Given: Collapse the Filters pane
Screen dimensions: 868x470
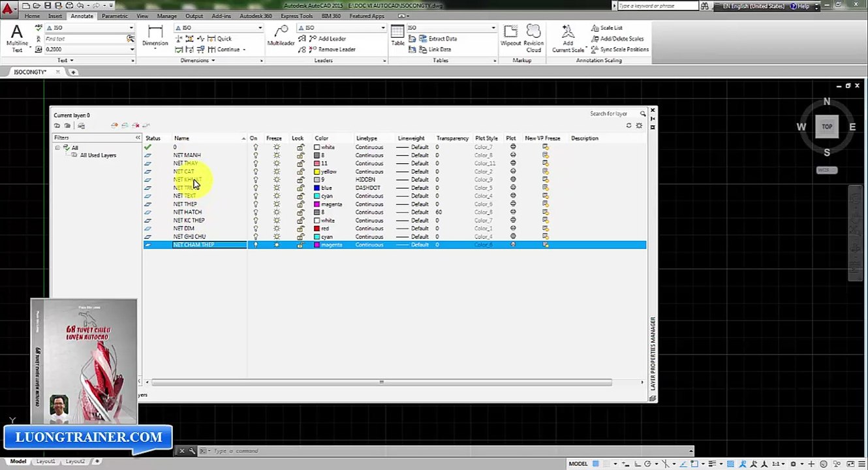Looking at the screenshot, I should click(x=138, y=138).
